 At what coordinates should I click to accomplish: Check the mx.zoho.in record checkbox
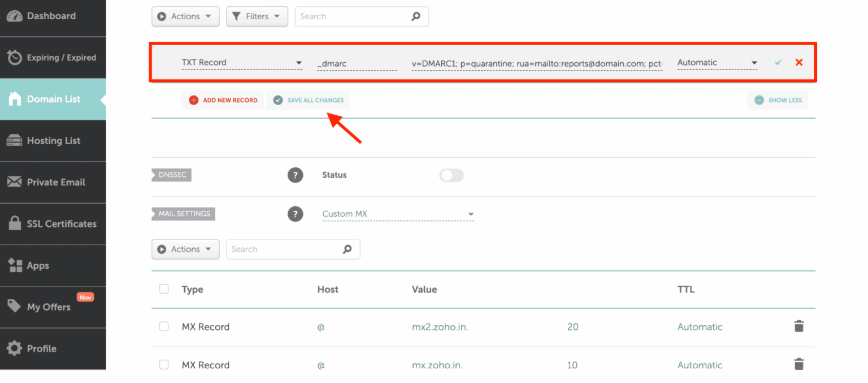tap(163, 364)
